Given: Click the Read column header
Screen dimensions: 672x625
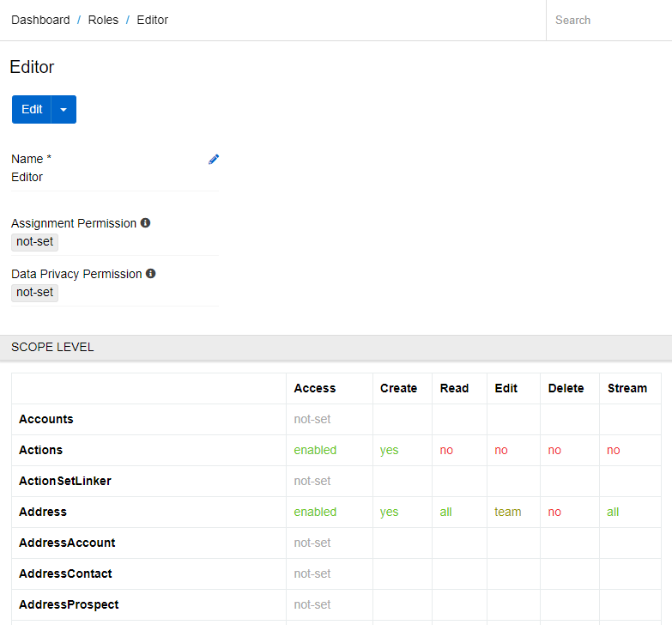Looking at the screenshot, I should (454, 388).
